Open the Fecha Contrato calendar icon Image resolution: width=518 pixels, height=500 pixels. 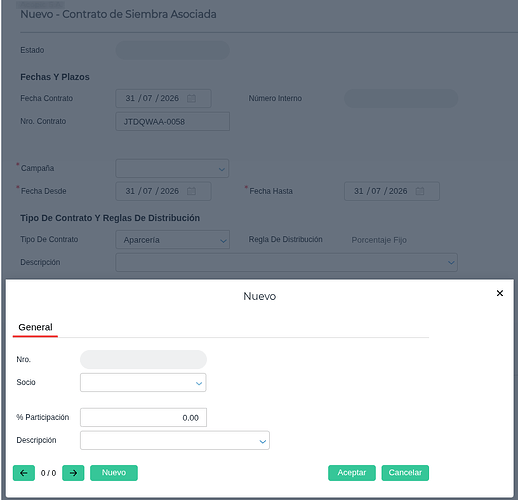[191, 98]
